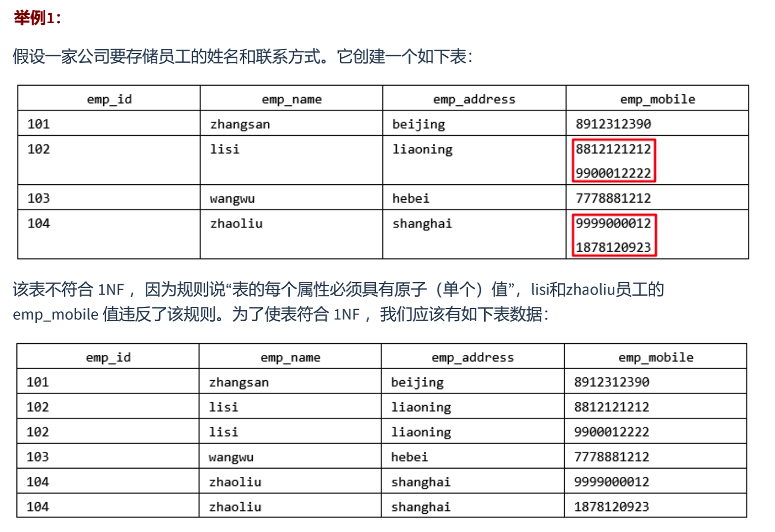Click wangwu in the upper table

point(232,199)
